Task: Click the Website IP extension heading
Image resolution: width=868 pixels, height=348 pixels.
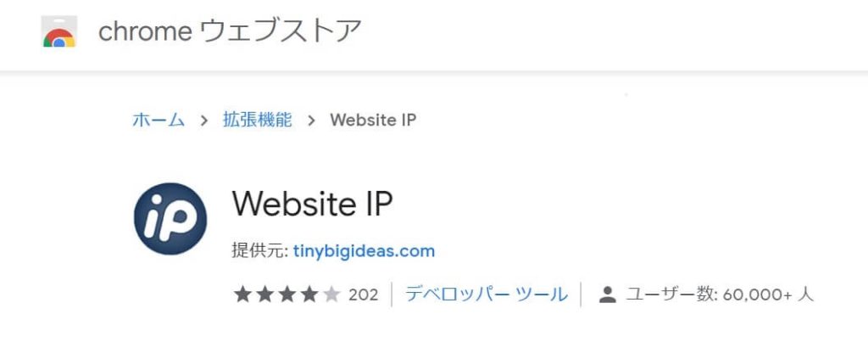Action: [x=312, y=204]
